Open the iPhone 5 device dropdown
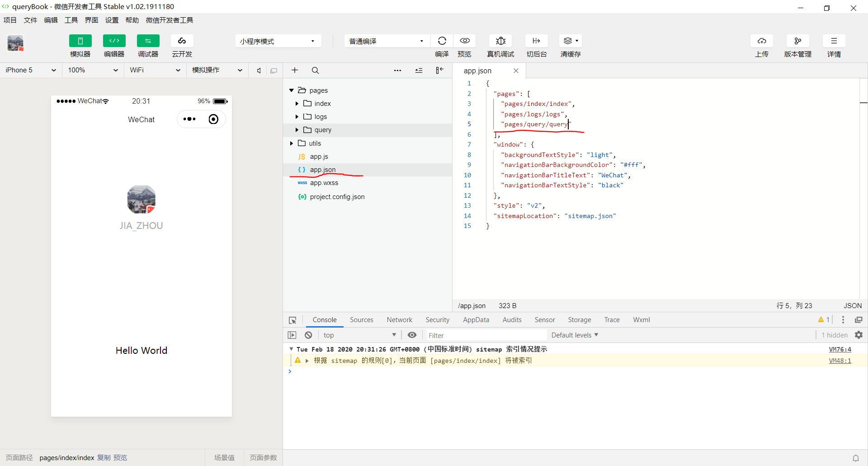The image size is (868, 466). (x=31, y=70)
